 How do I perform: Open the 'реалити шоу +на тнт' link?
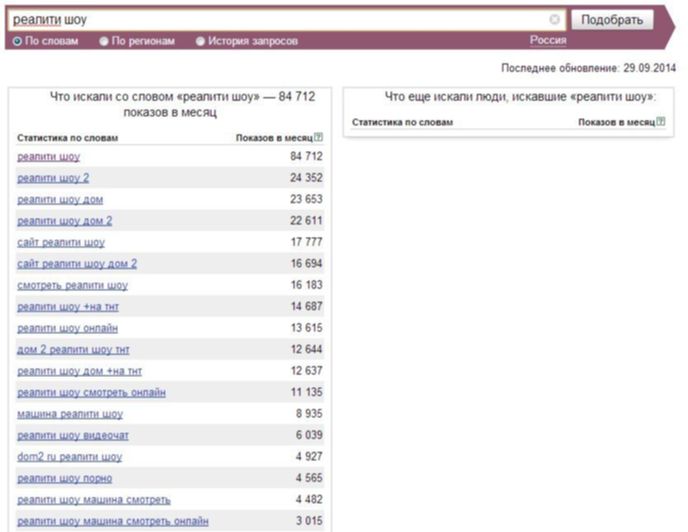[68, 307]
